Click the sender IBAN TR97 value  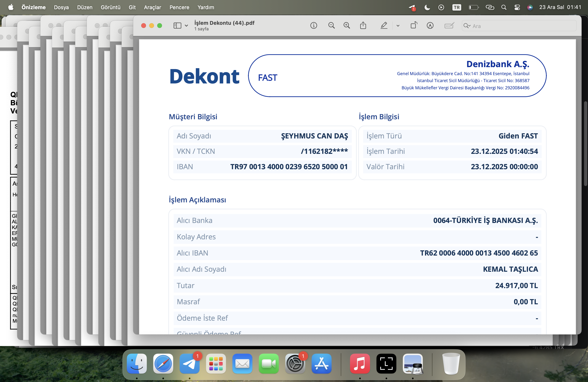coord(289,167)
